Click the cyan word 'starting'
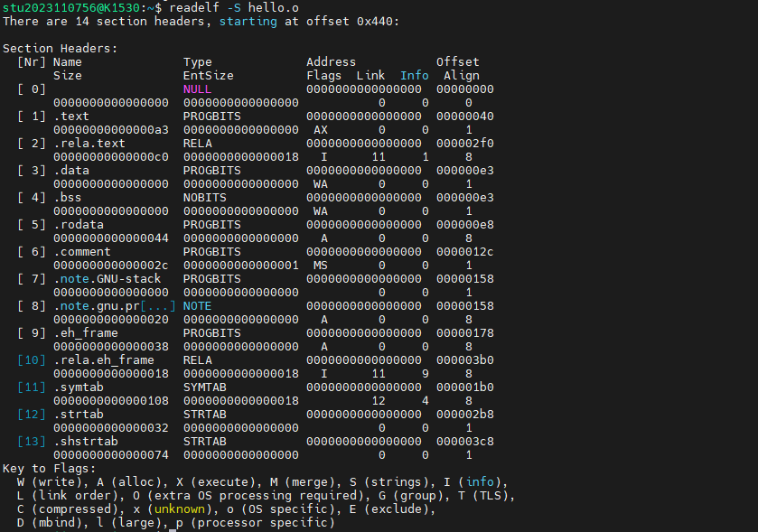Image resolution: width=758 pixels, height=532 pixels. click(x=248, y=22)
